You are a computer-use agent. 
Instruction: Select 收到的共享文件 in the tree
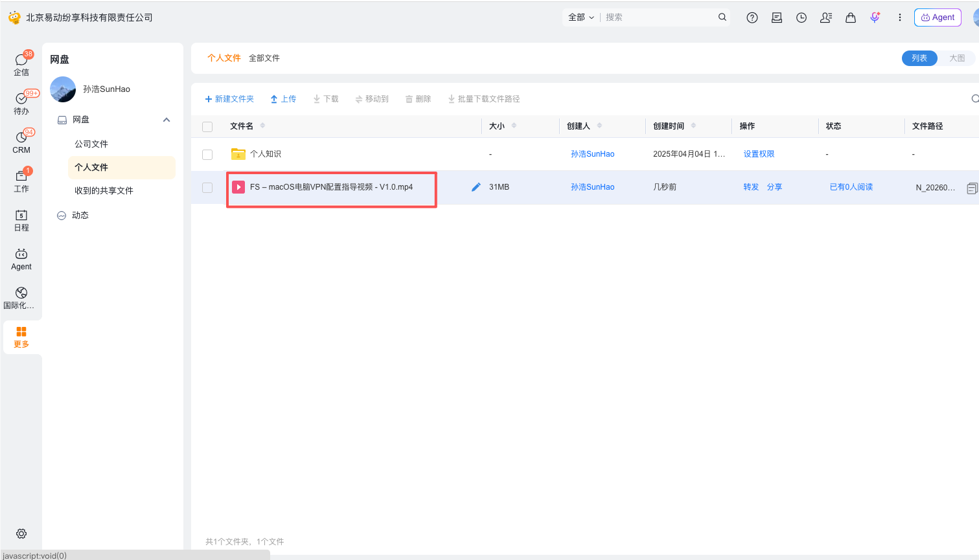click(x=104, y=190)
